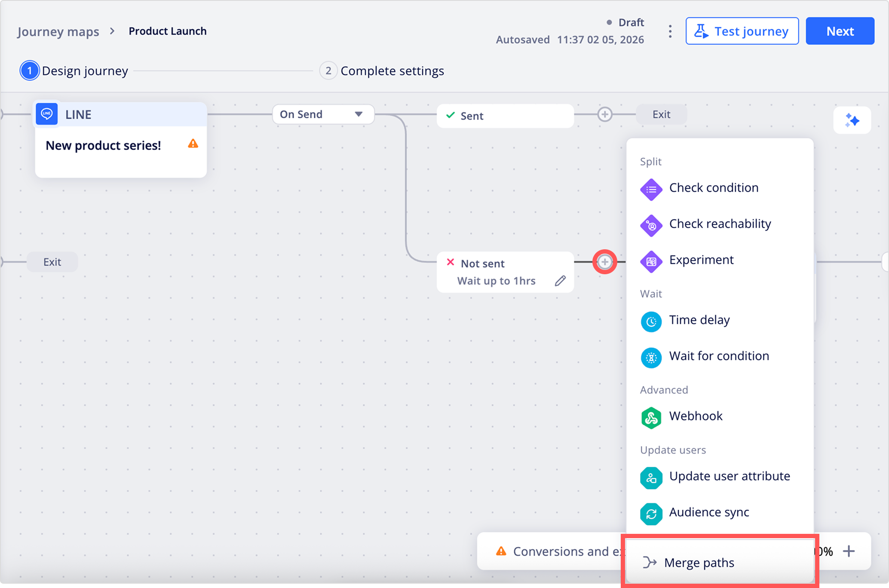Click the Test journey button
This screenshot has width=889, height=588.
coord(742,31)
